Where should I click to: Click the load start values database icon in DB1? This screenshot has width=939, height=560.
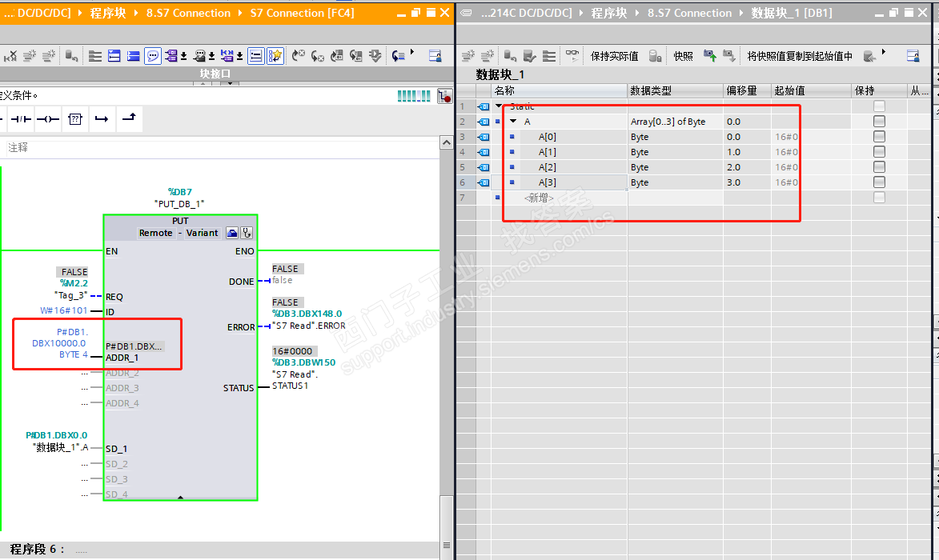pos(869,56)
